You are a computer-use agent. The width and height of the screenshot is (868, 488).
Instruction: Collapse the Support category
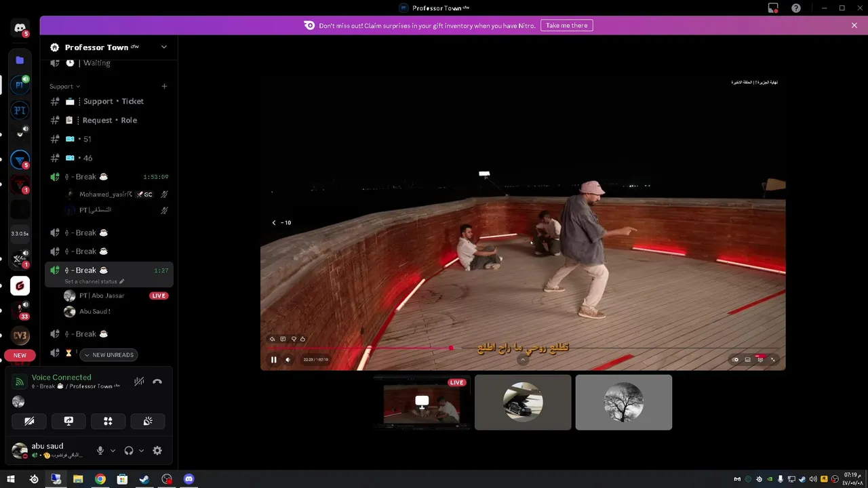tap(64, 86)
